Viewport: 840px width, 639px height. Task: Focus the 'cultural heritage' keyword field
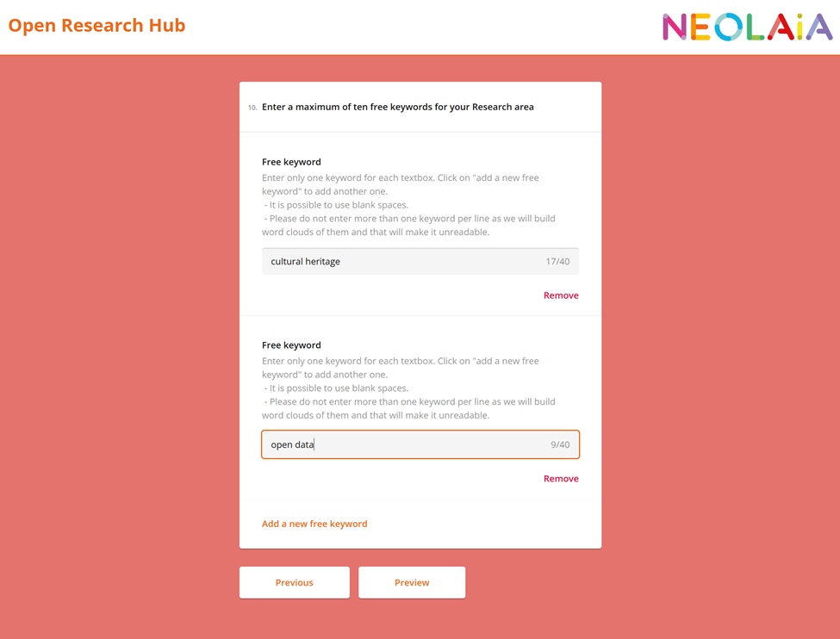pos(405,262)
